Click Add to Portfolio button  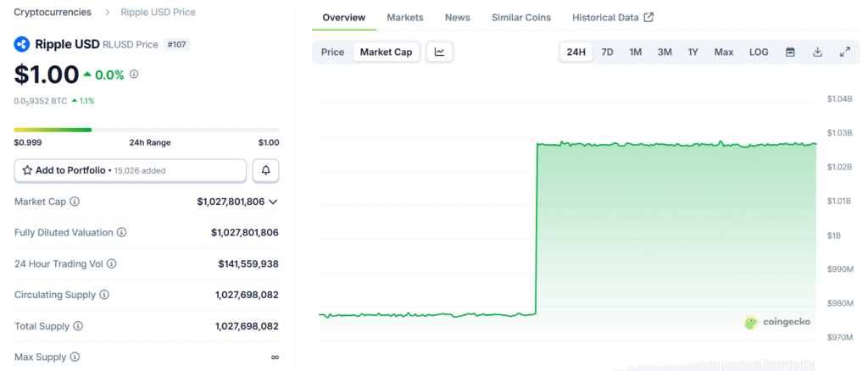[130, 171]
